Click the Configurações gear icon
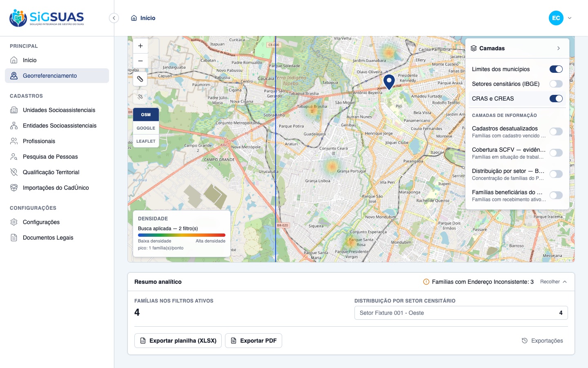 [14, 222]
